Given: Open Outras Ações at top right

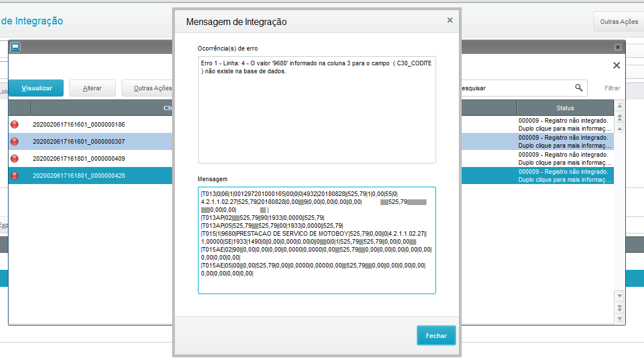Looking at the screenshot, I should point(618,22).
